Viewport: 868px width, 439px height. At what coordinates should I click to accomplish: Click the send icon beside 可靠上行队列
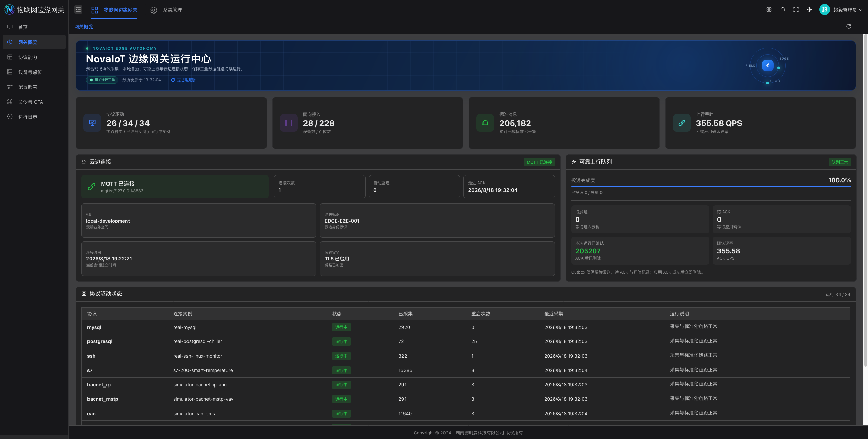coord(574,162)
